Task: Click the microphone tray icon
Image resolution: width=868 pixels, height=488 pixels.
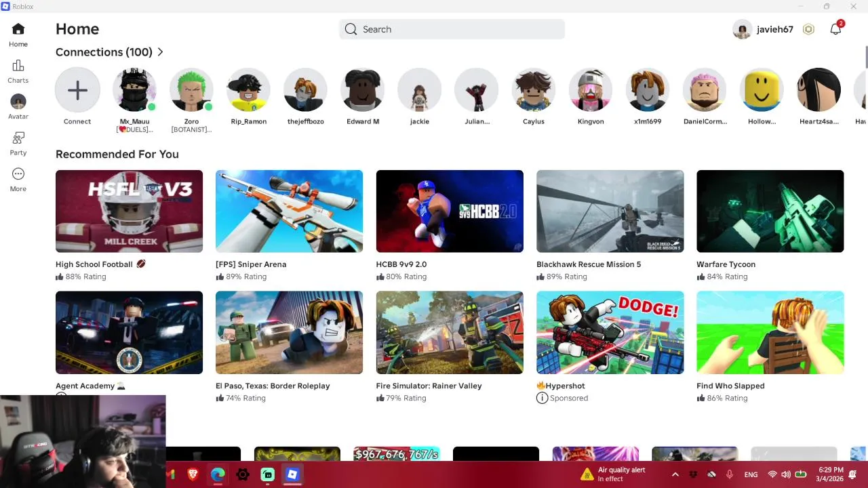Action: point(730,474)
